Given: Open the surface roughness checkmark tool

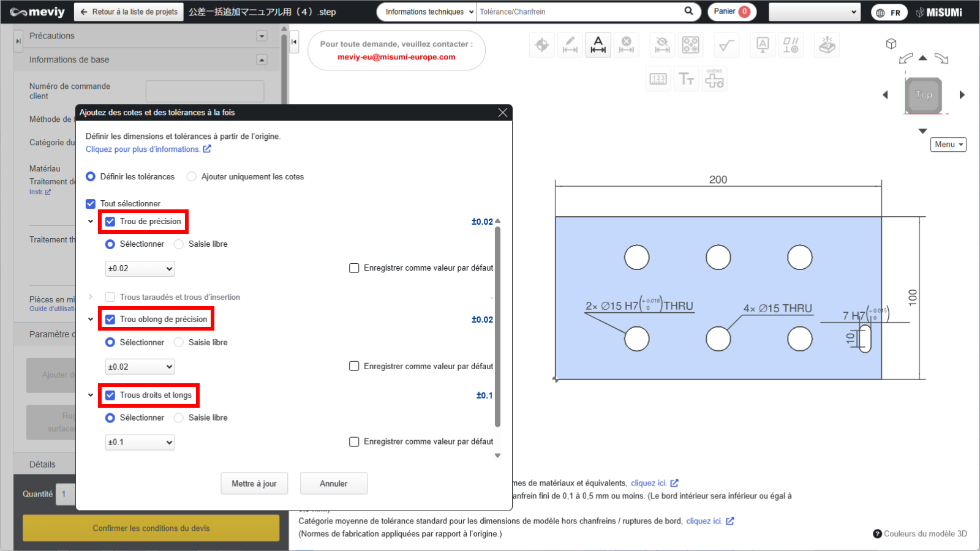Looking at the screenshot, I should pyautogui.click(x=726, y=45).
